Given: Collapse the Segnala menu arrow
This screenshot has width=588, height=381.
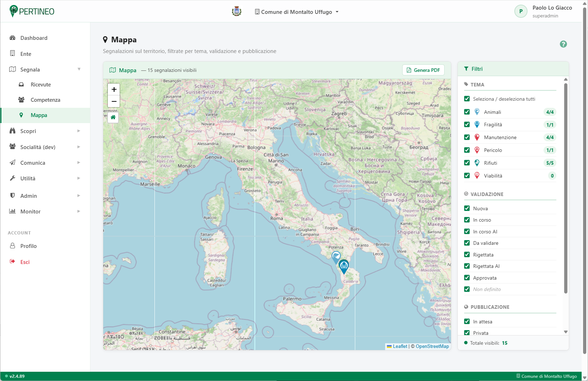Looking at the screenshot, I should pos(79,69).
